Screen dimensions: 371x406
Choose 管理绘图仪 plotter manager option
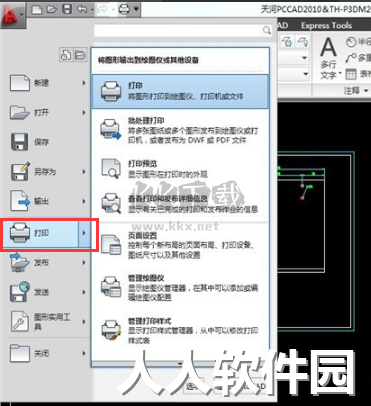tap(180, 288)
